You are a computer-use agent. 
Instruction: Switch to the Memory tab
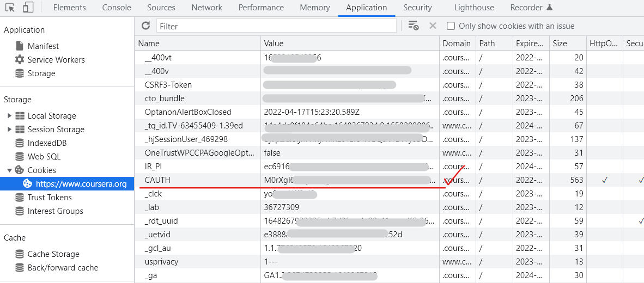tap(314, 8)
